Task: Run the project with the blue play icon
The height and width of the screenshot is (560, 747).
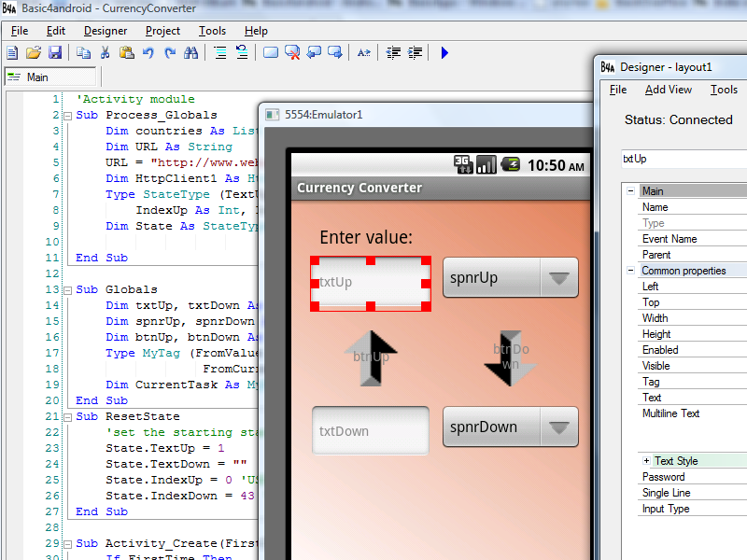Action: tap(444, 53)
